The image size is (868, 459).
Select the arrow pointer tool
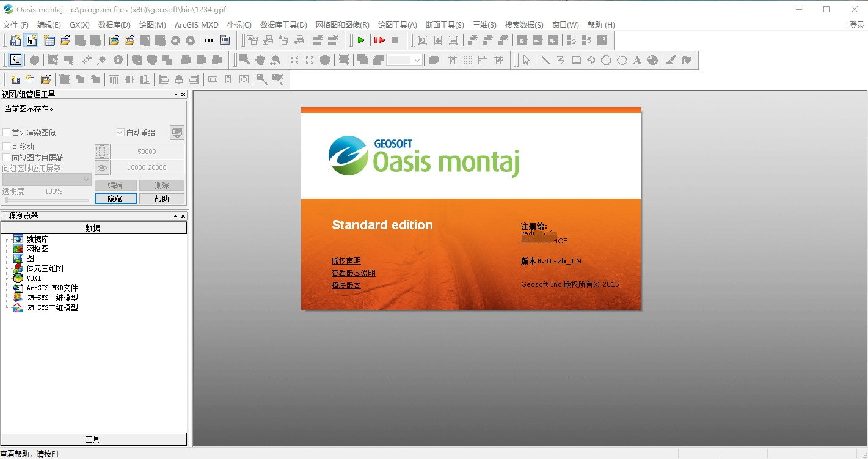pos(527,60)
